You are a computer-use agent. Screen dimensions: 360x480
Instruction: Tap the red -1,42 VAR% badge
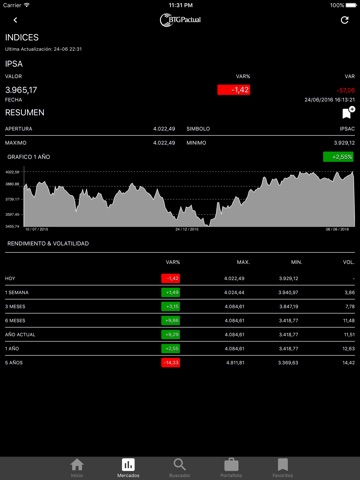click(x=234, y=90)
